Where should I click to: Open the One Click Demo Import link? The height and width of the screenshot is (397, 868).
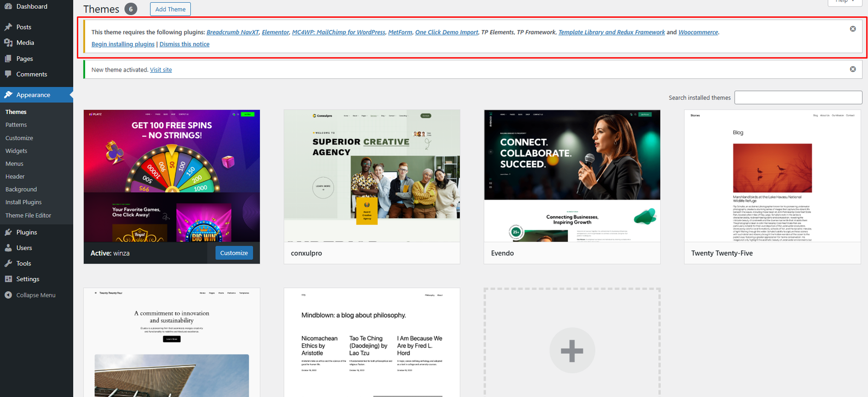click(x=447, y=33)
